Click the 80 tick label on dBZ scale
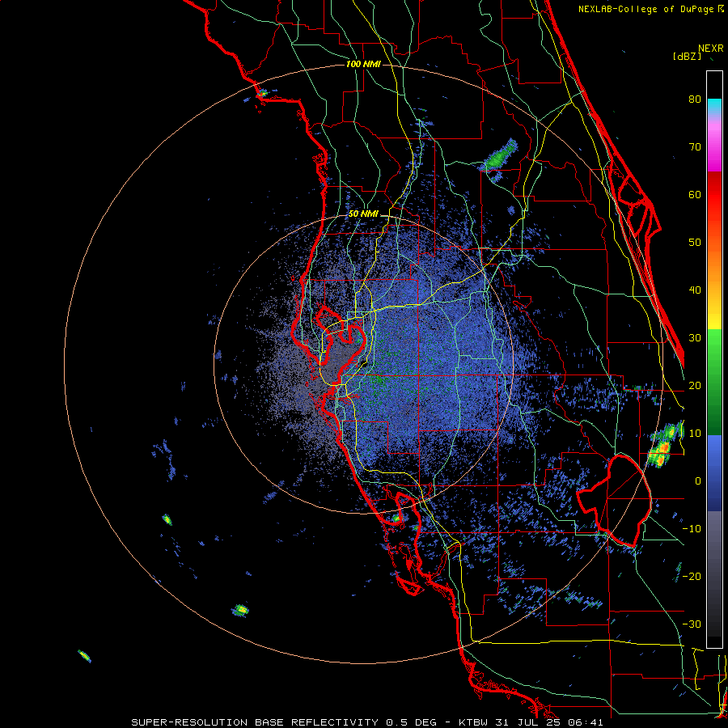 [695, 99]
